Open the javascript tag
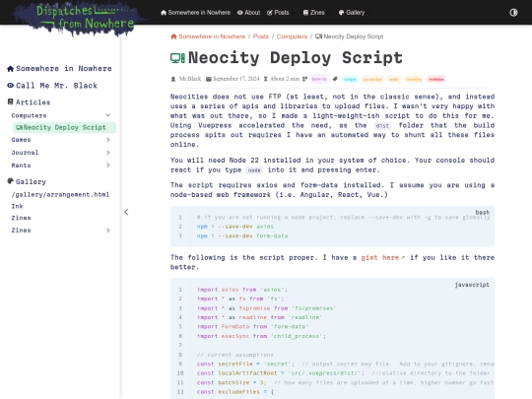532x399 pixels. [x=372, y=79]
